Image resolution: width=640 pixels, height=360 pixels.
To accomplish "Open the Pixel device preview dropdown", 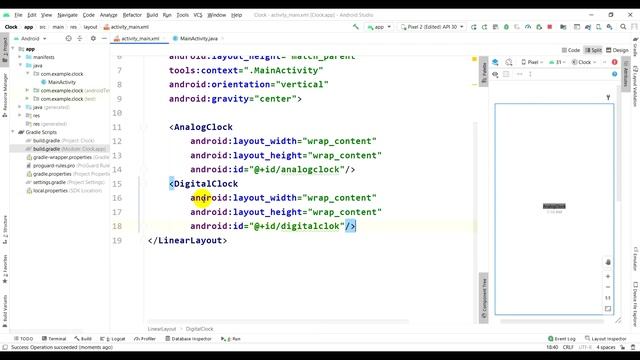I will point(532,62).
